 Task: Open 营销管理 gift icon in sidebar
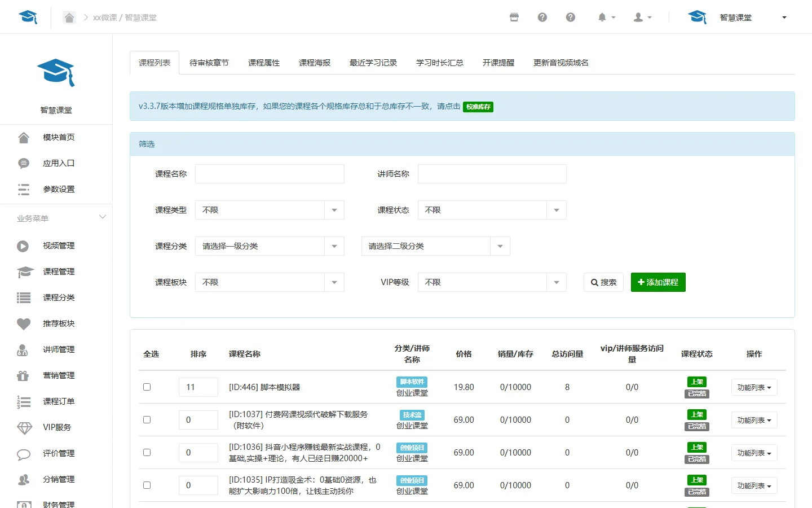pos(23,376)
